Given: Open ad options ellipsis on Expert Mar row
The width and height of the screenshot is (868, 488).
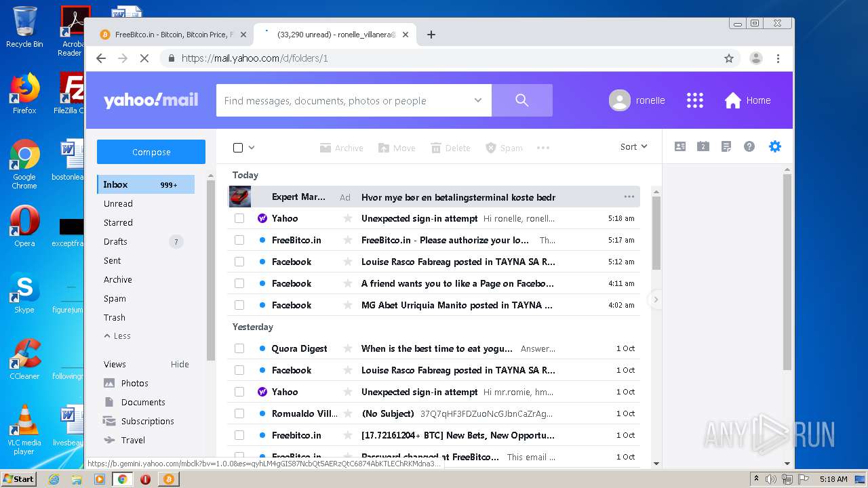Looking at the screenshot, I should pos(629,197).
